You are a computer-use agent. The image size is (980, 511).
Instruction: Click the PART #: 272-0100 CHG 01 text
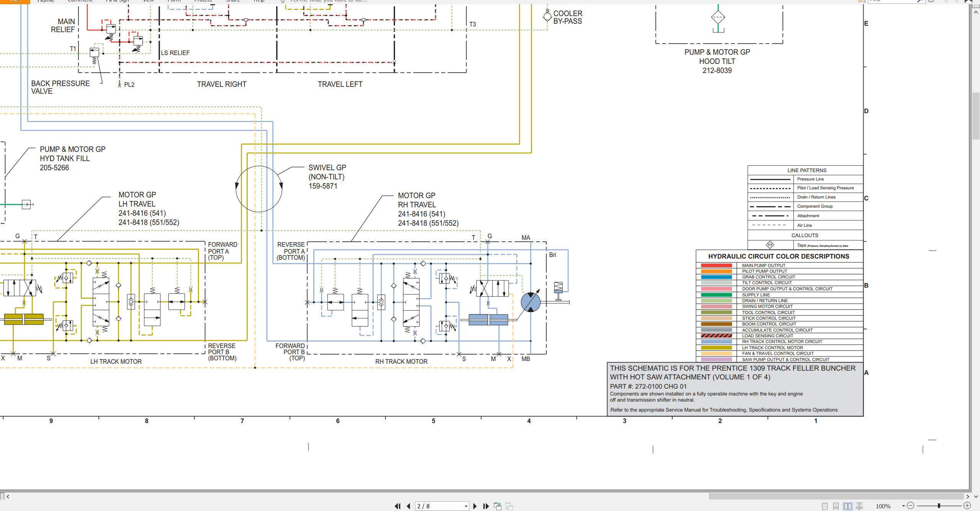(648, 386)
